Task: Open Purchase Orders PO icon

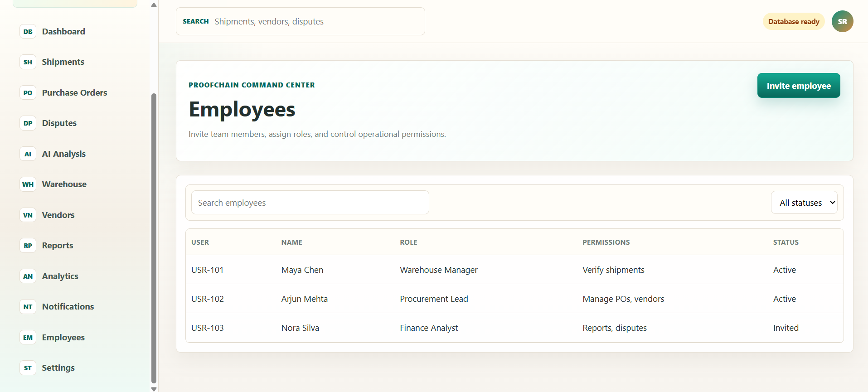Action: tap(28, 93)
